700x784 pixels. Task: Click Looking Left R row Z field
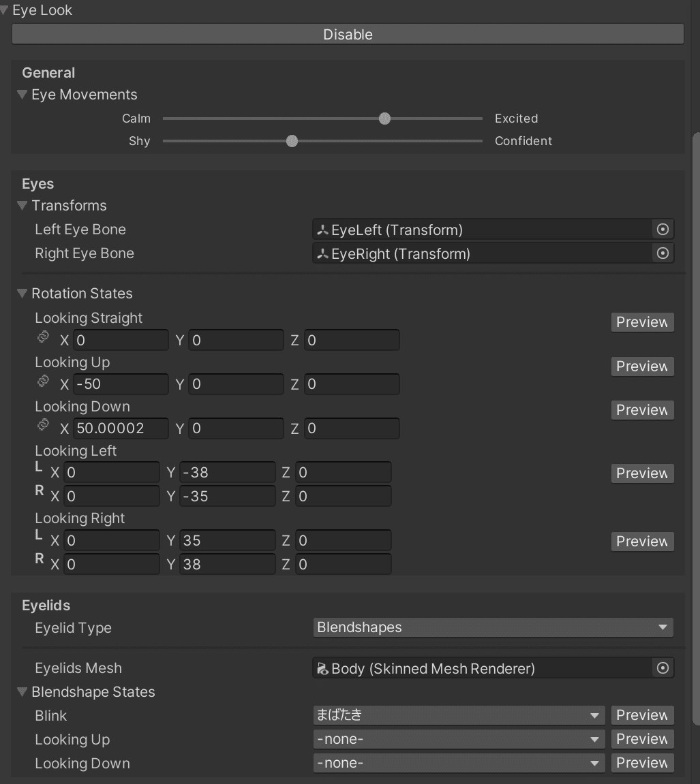click(x=344, y=496)
